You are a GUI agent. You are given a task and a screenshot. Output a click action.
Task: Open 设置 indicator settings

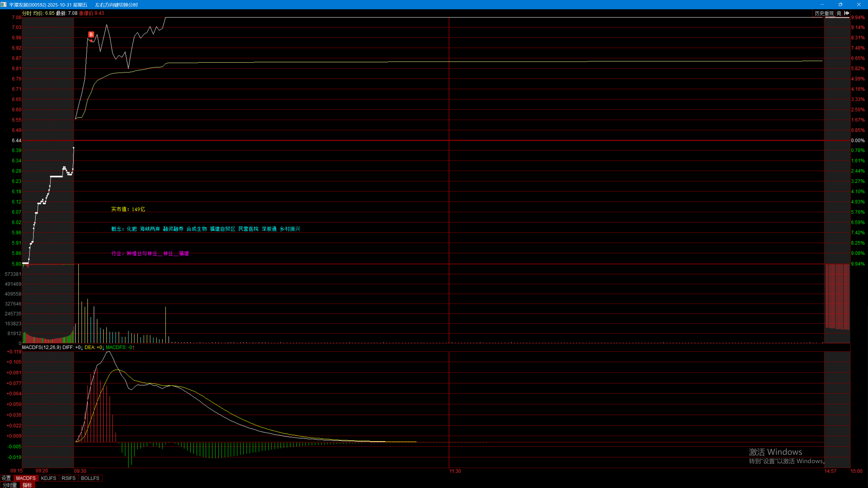(x=6, y=478)
